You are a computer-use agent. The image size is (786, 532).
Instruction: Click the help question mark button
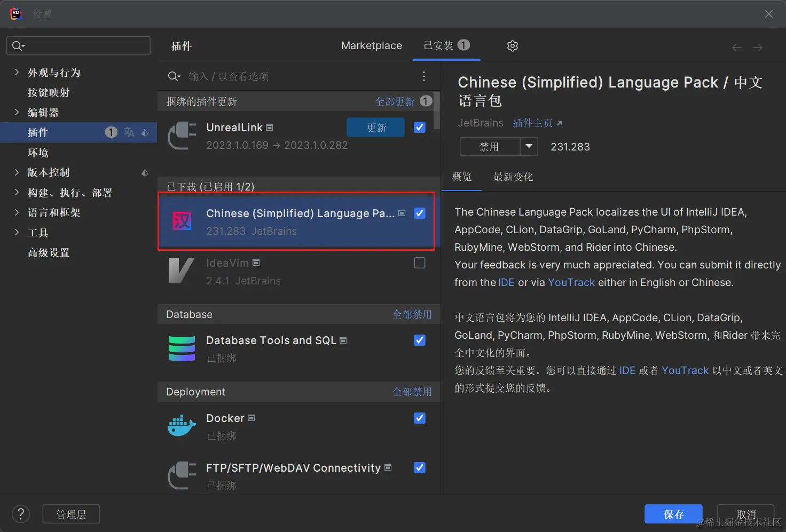point(21,514)
